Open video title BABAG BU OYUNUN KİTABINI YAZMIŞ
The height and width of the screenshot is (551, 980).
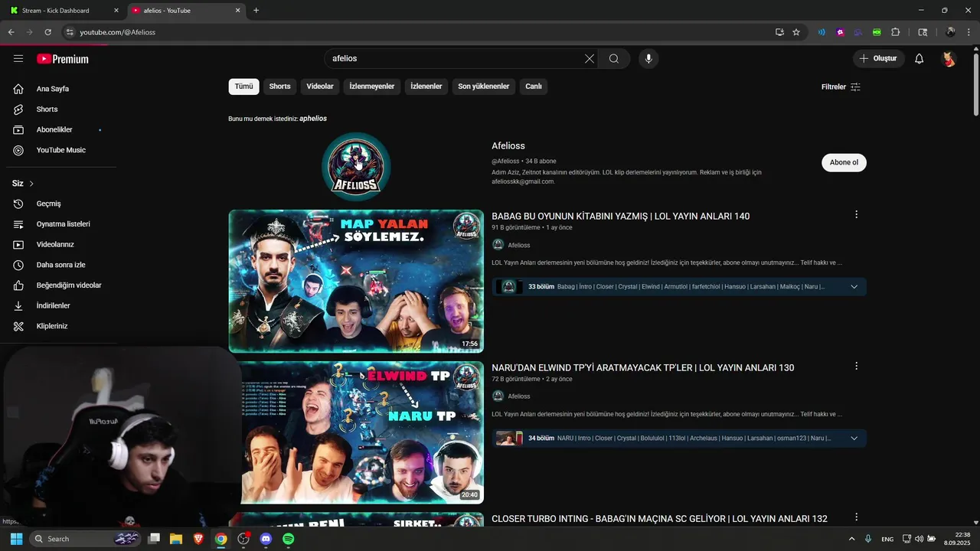tap(620, 217)
